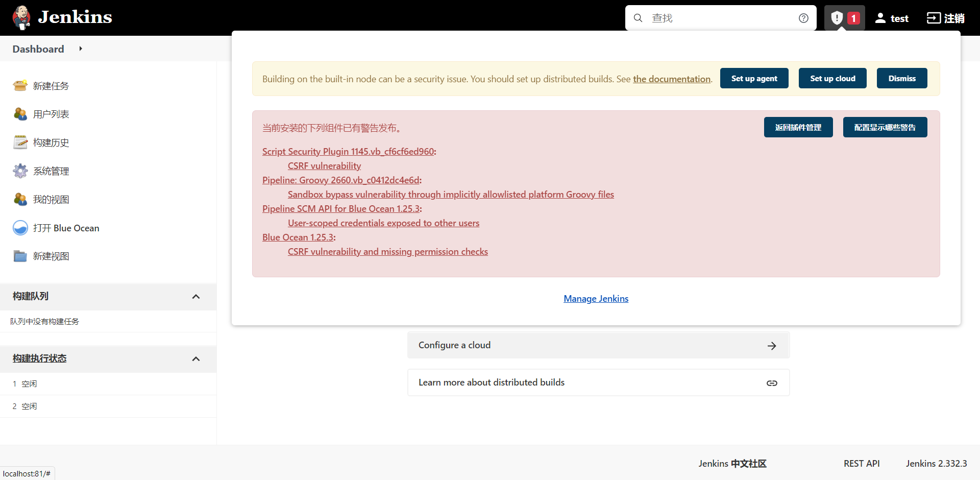Focus the 查找 search field

[x=721, y=18]
